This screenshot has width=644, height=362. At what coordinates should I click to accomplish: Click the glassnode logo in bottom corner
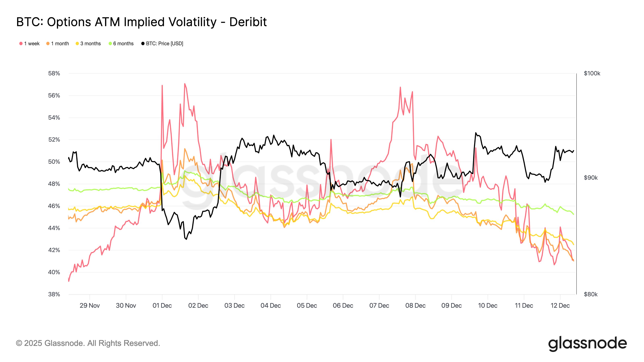coord(587,344)
